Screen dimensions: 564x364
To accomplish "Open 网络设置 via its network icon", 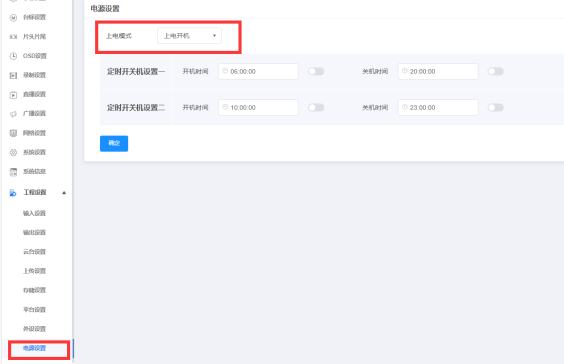I will click(x=13, y=133).
